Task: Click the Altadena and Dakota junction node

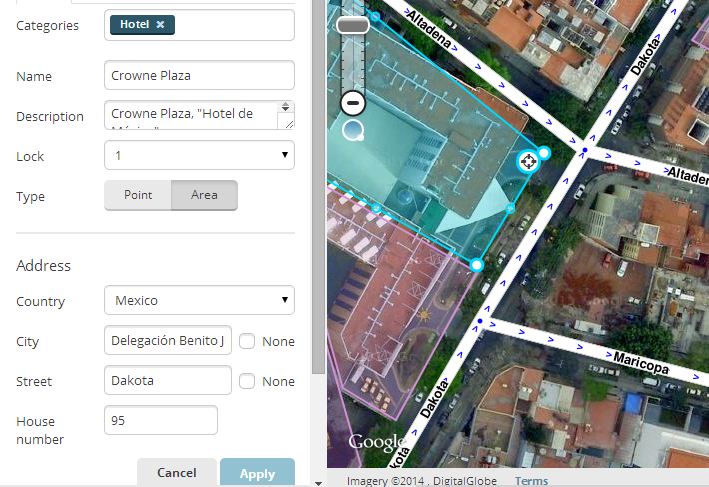Action: [585, 150]
